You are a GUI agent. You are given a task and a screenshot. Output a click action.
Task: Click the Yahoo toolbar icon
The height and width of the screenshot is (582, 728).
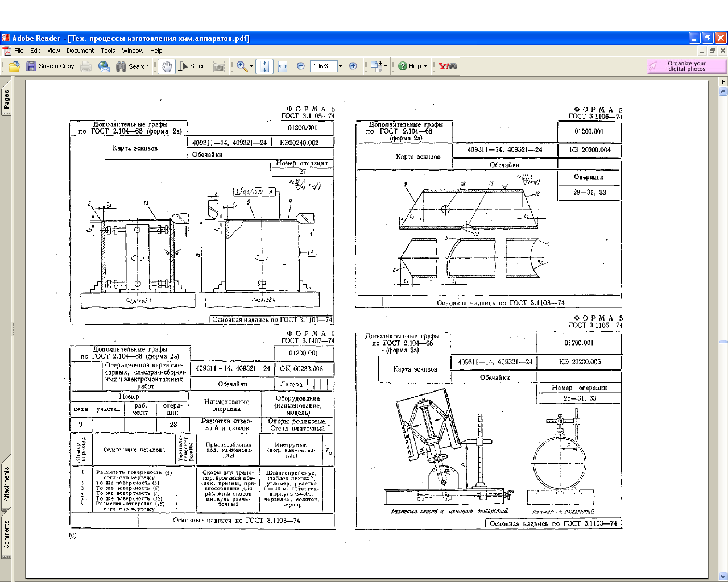coord(448,66)
